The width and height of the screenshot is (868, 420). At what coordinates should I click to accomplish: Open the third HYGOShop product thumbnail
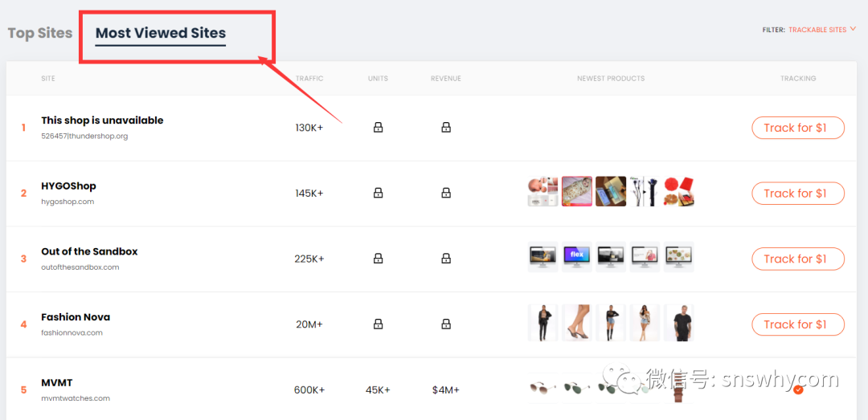[x=611, y=191]
